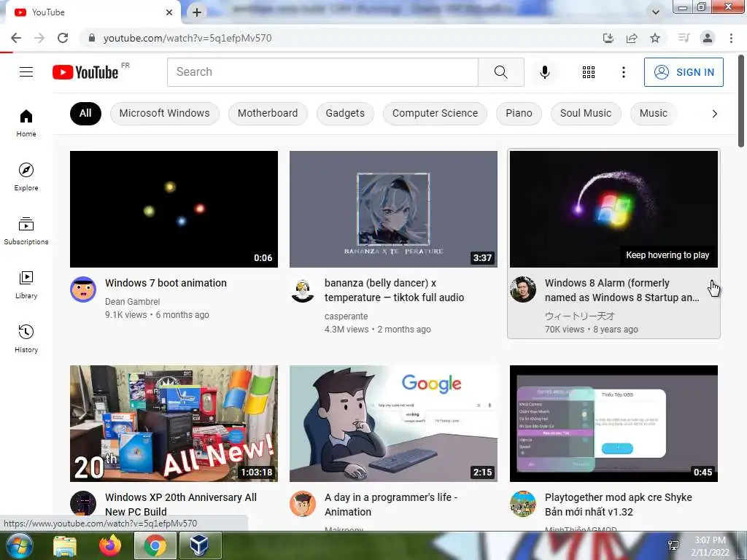
Task: Reload the page with refresh icon
Action: click(63, 38)
